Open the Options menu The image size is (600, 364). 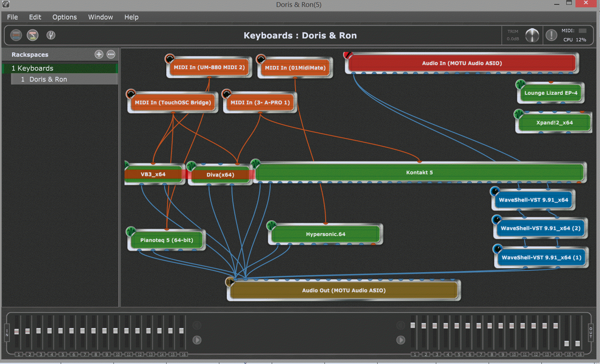(x=64, y=17)
